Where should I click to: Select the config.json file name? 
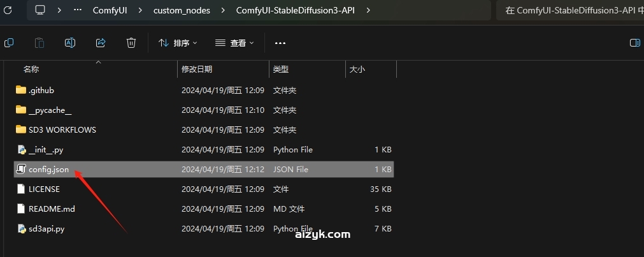pos(48,170)
